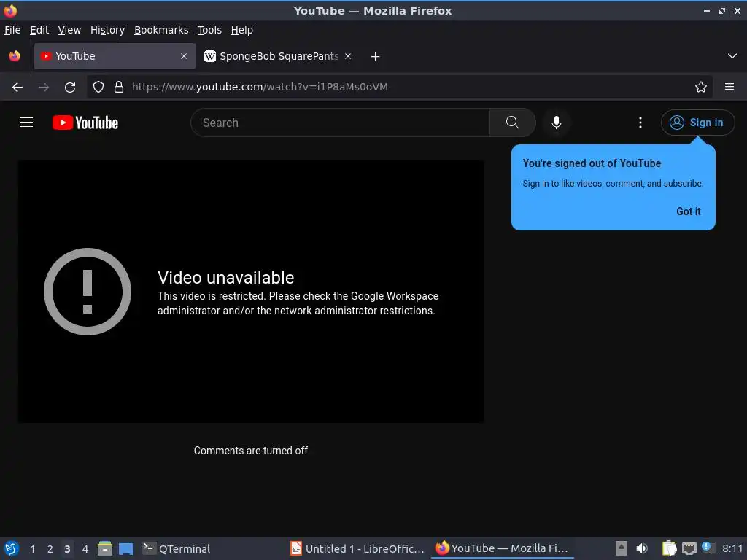The height and width of the screenshot is (560, 747).
Task: Click the Comments are turned off text
Action: [x=251, y=451]
